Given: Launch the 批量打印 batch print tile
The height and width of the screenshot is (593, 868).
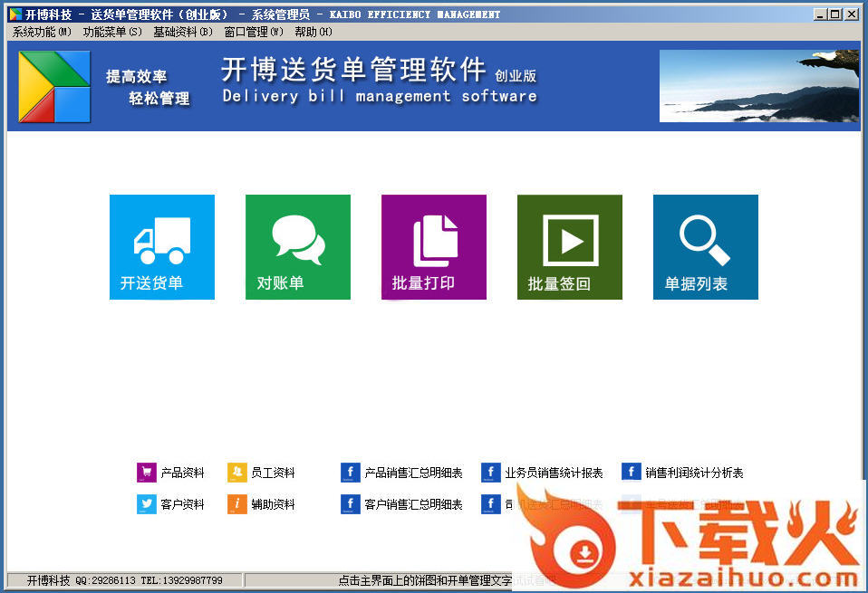Looking at the screenshot, I should pos(433,246).
